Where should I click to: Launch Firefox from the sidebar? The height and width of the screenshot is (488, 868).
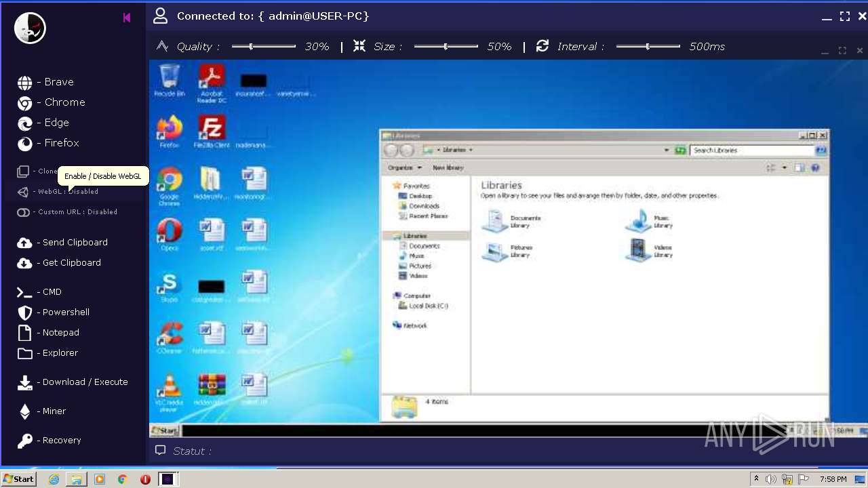coord(48,143)
